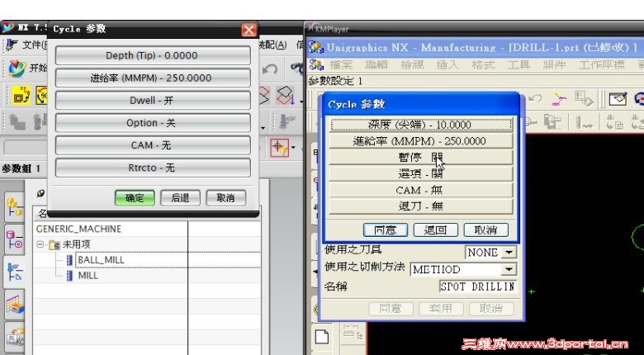Click the window-with-pencil toolbar icon in Unigraphics NX
Screen dimensions: 644x355
(x=618, y=98)
